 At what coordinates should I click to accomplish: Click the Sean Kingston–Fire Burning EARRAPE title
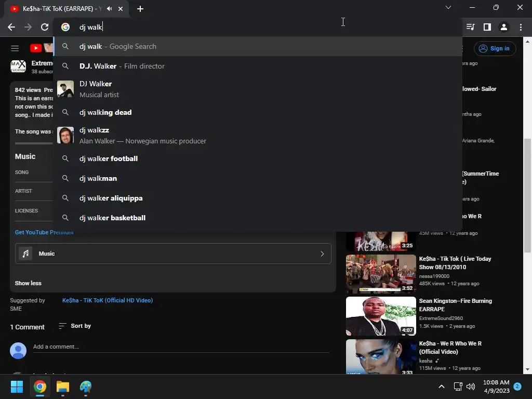coord(455,305)
